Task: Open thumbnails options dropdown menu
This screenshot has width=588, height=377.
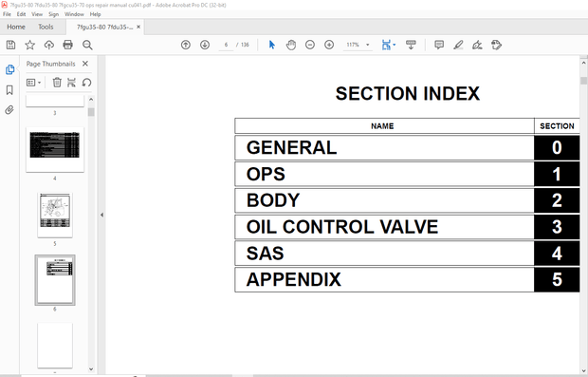Action: 34,83
